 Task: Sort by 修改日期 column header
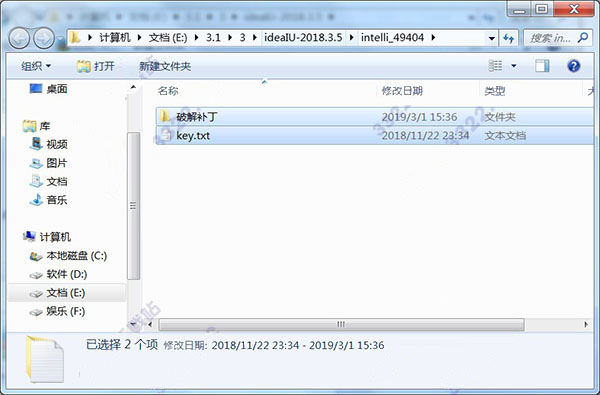pos(402,91)
